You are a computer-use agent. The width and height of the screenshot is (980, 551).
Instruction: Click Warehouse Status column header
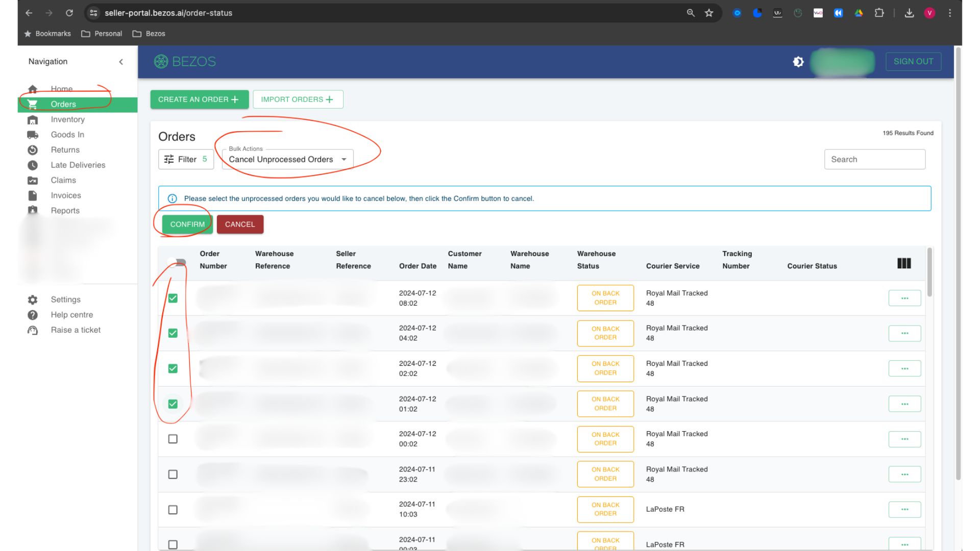pyautogui.click(x=596, y=260)
